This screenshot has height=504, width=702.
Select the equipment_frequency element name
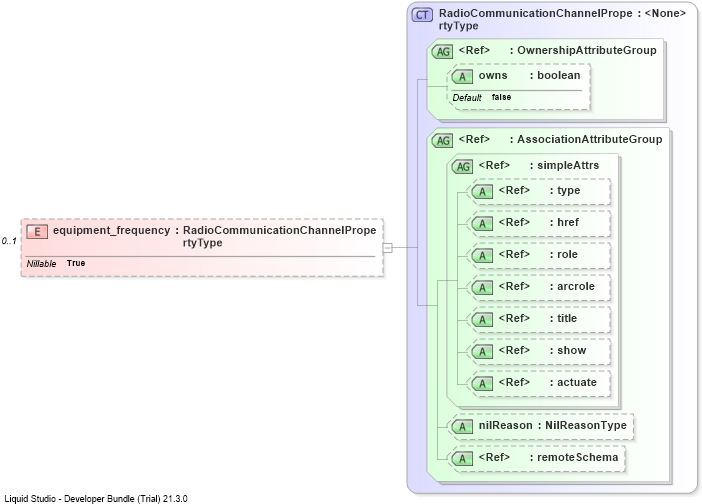[x=111, y=230]
